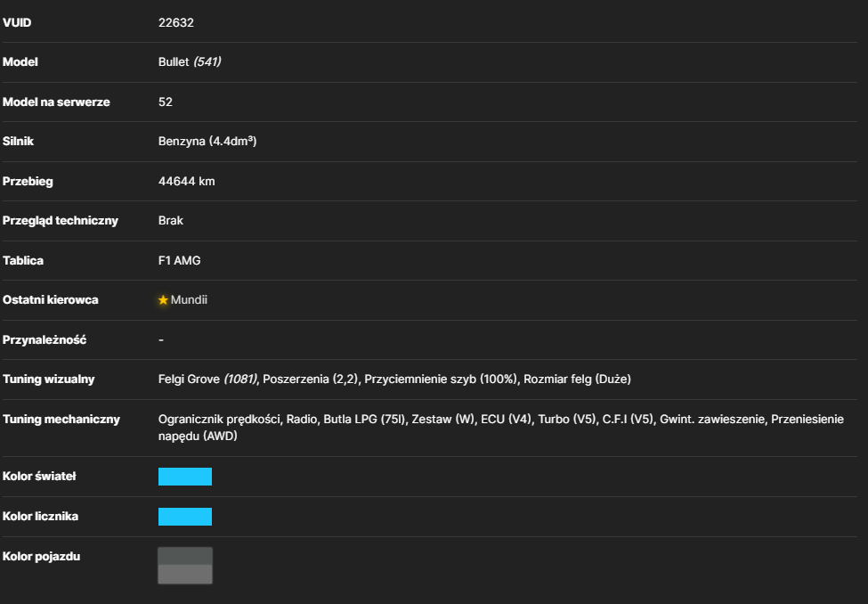The width and height of the screenshot is (868, 604).
Task: Click the Przynależność row label
Action: pos(45,339)
